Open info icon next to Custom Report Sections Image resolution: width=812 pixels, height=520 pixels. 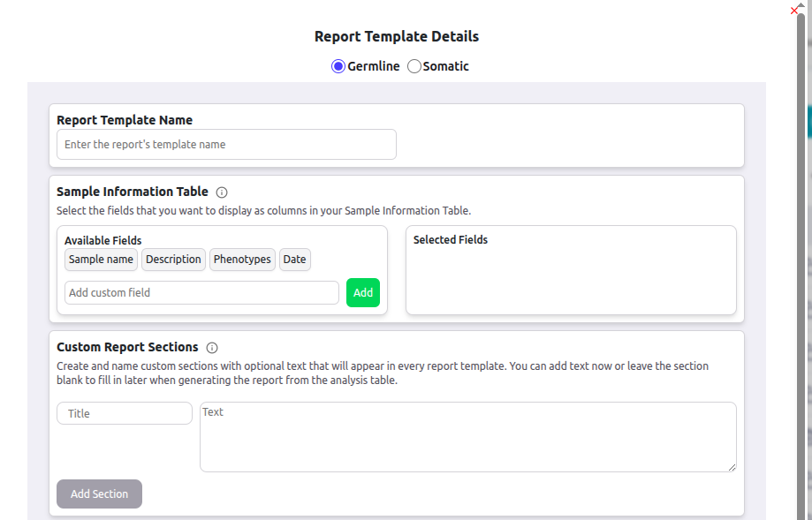pos(212,348)
